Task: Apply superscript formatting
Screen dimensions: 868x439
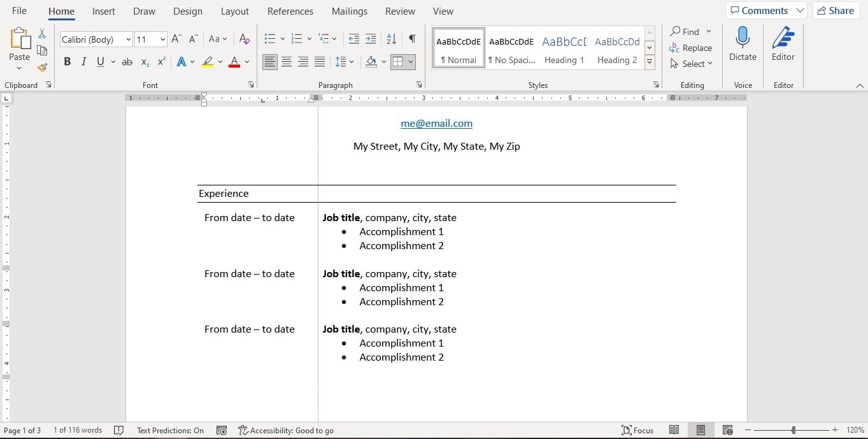Action: click(162, 62)
